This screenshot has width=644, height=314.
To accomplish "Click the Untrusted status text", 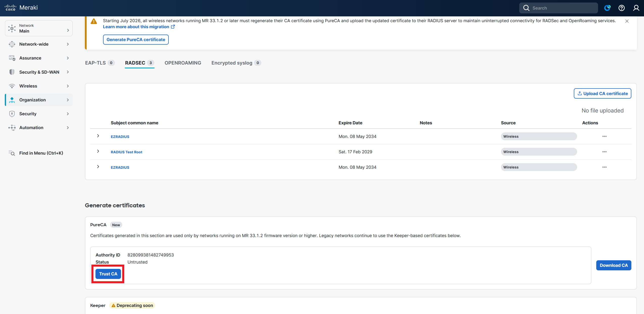I will 137,262.
